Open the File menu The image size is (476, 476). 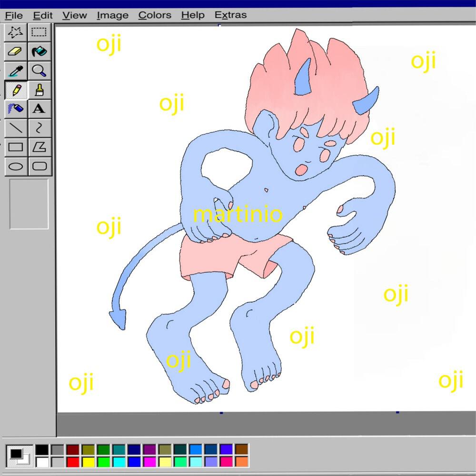(14, 15)
